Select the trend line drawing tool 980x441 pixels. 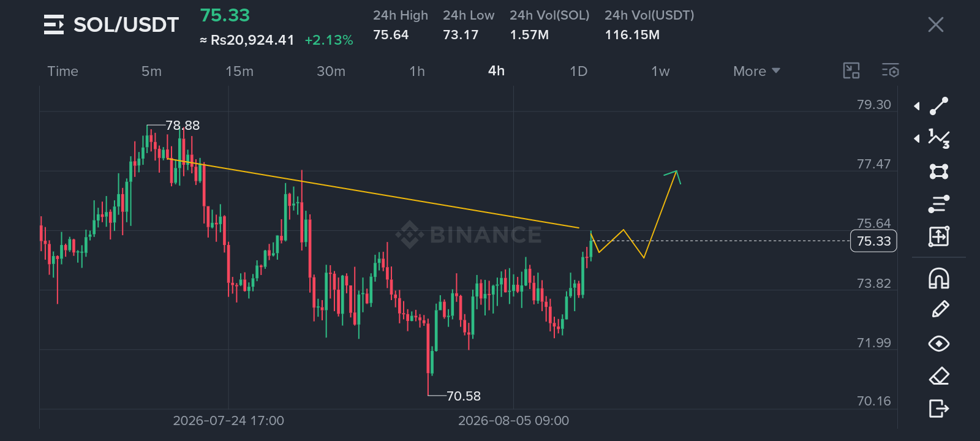coord(939,106)
